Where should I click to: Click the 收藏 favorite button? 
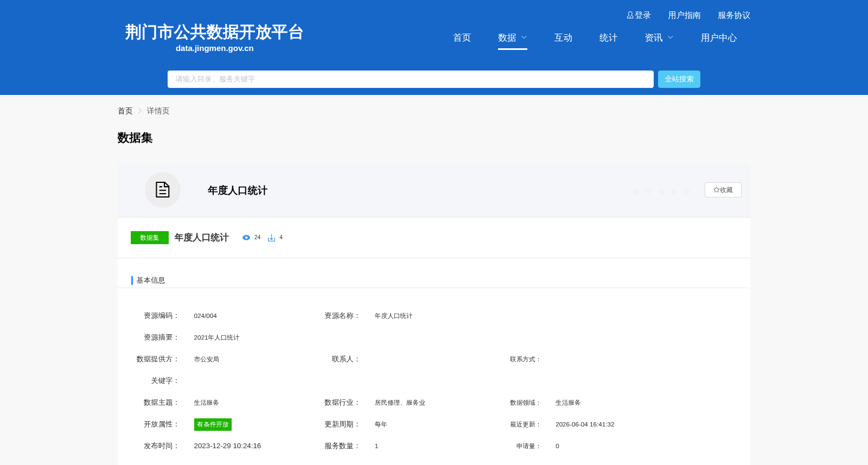[x=723, y=190]
